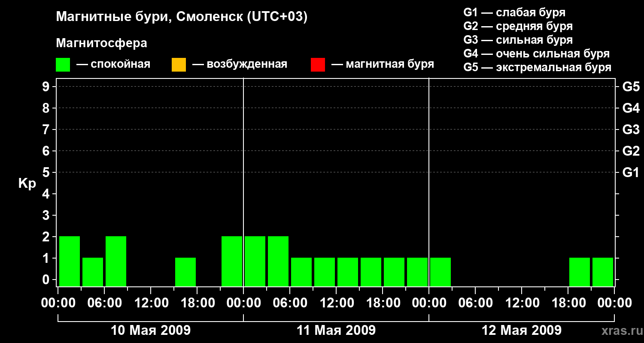Click the 00:00 label starting 12 May
The width and height of the screenshot is (644, 343).
point(429,303)
